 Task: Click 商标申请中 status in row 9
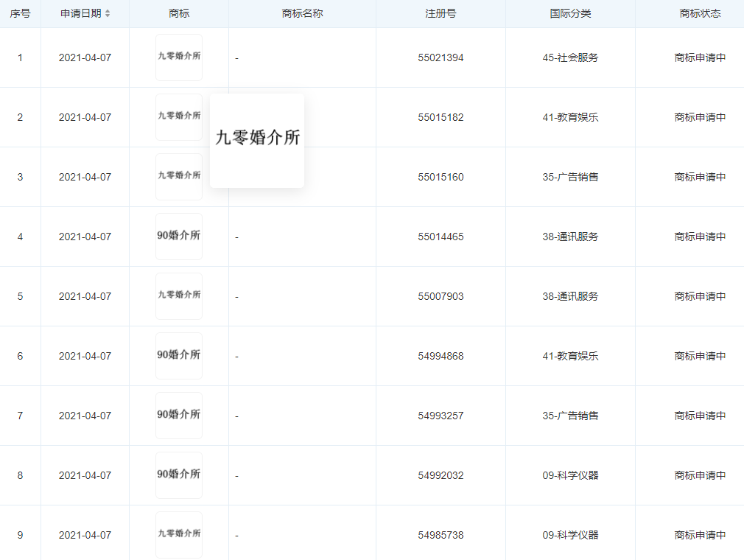pos(700,536)
